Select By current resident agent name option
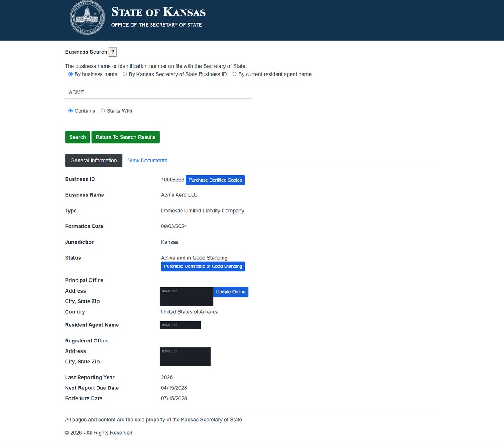Image resolution: width=504 pixels, height=444 pixels. [234, 74]
